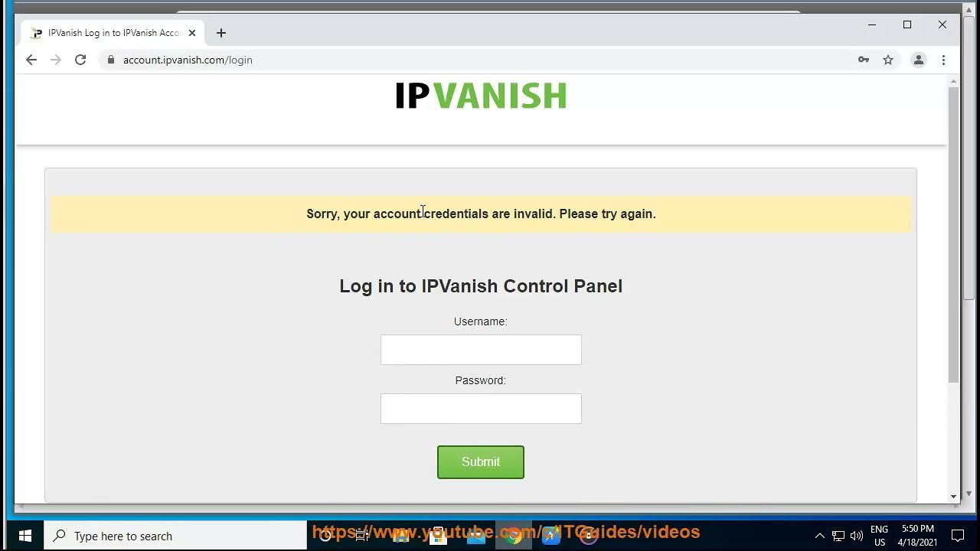The width and height of the screenshot is (980, 551).
Task: Click the IPVanish logo
Action: pyautogui.click(x=481, y=96)
